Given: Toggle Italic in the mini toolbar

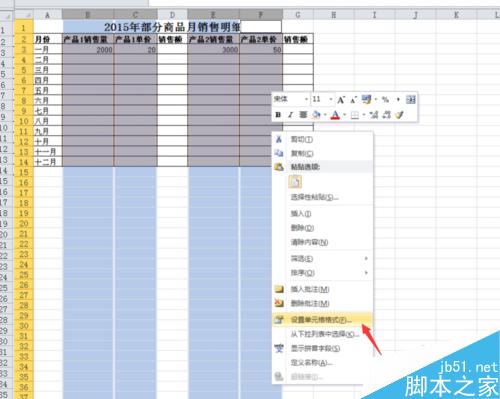Looking at the screenshot, I should [x=290, y=115].
